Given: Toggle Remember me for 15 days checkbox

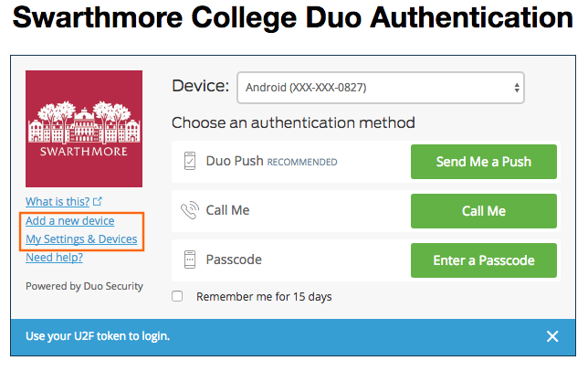Looking at the screenshot, I should coord(177,296).
